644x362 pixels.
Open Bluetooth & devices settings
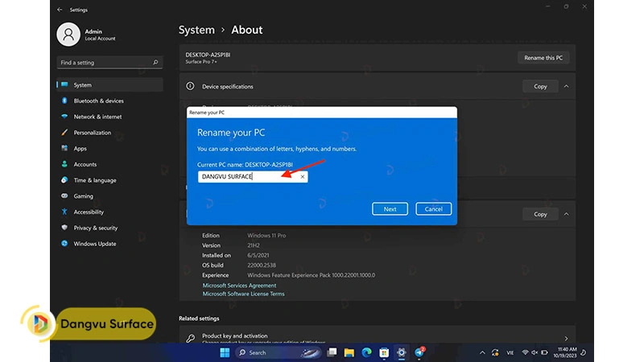pos(109,101)
